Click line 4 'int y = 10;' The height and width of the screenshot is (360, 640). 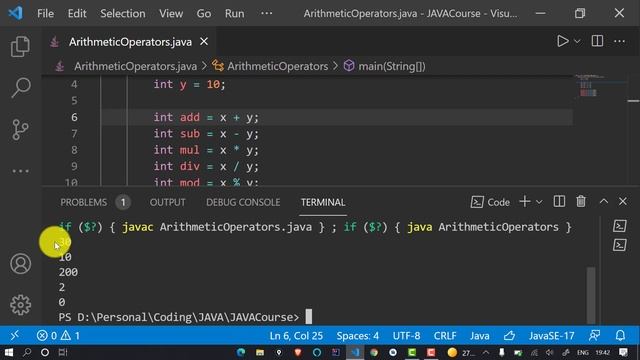pyautogui.click(x=189, y=84)
